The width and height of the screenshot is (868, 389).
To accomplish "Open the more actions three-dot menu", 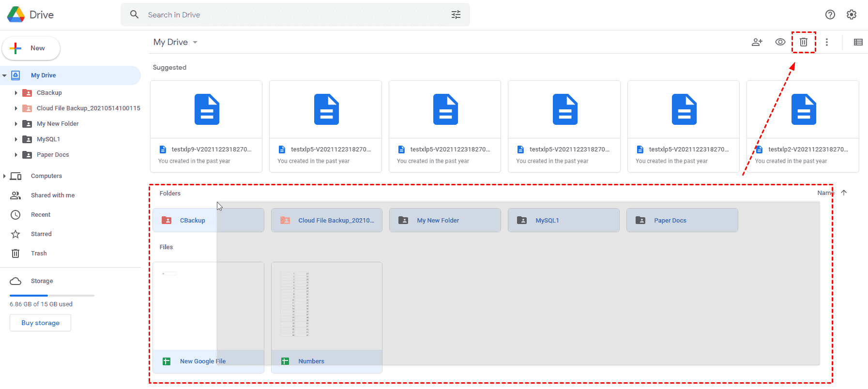I will [x=827, y=42].
